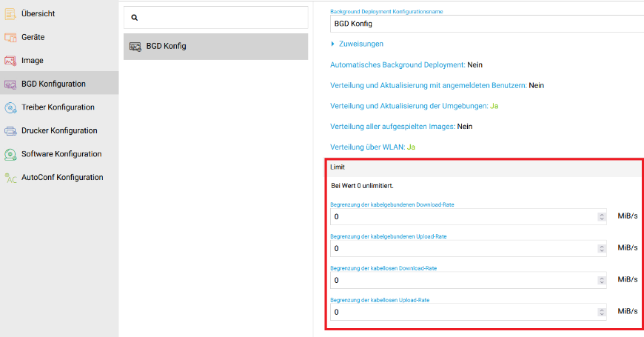Toggle Automatisches Background Deployment setting
644x337 pixels.
(406, 65)
